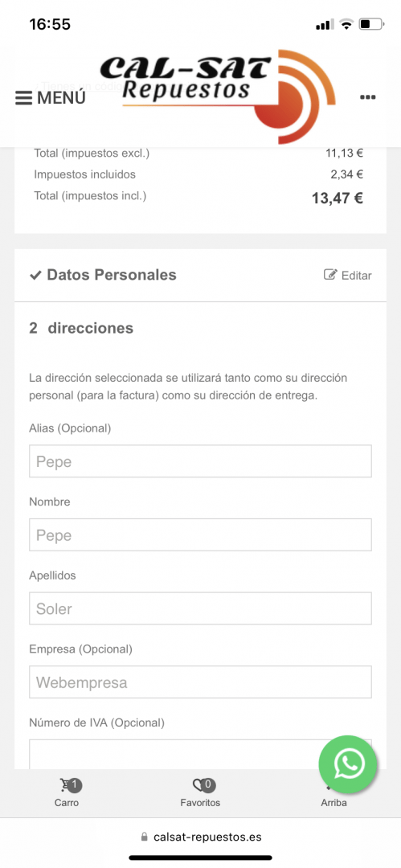
Task: Expand the 2 direcciones step heading
Action: tap(81, 328)
